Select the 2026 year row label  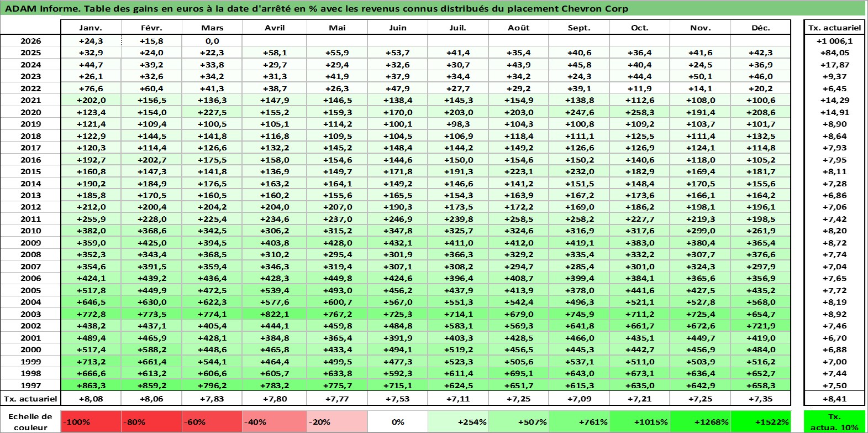(30, 41)
